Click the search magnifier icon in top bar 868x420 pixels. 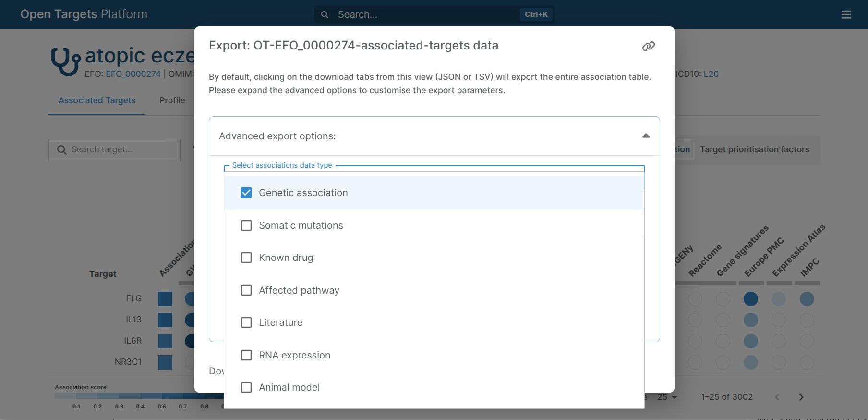325,15
